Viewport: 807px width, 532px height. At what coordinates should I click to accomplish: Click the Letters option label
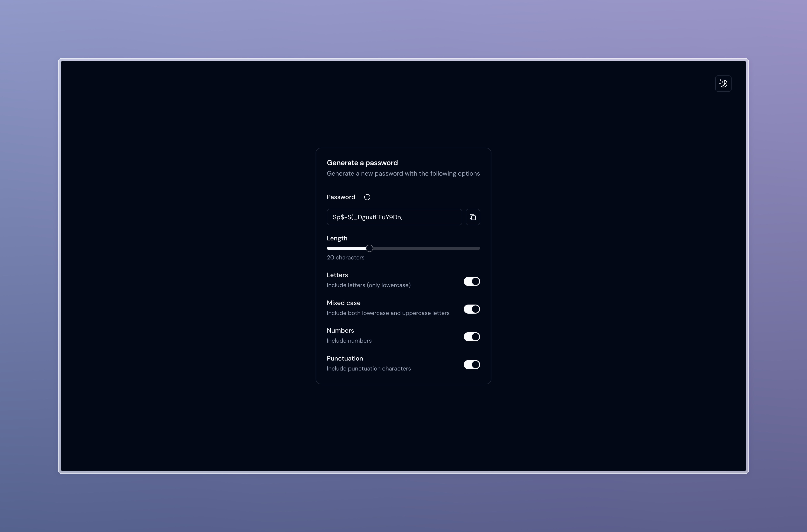(337, 275)
